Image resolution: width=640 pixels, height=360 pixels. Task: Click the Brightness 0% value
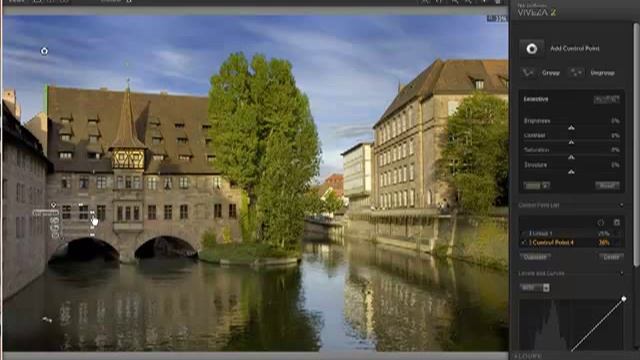[x=615, y=121]
